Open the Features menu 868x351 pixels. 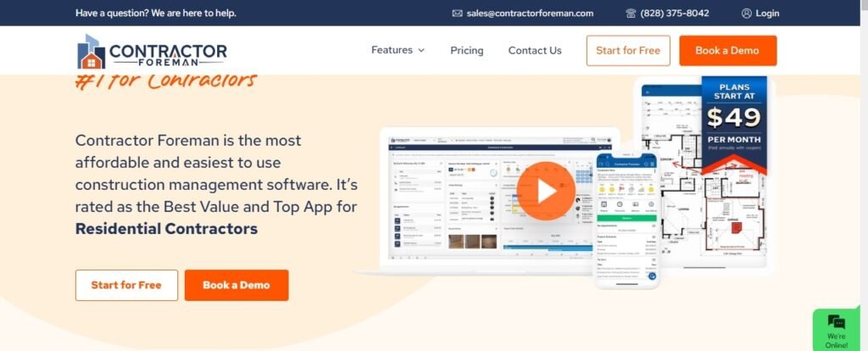pyautogui.click(x=398, y=50)
